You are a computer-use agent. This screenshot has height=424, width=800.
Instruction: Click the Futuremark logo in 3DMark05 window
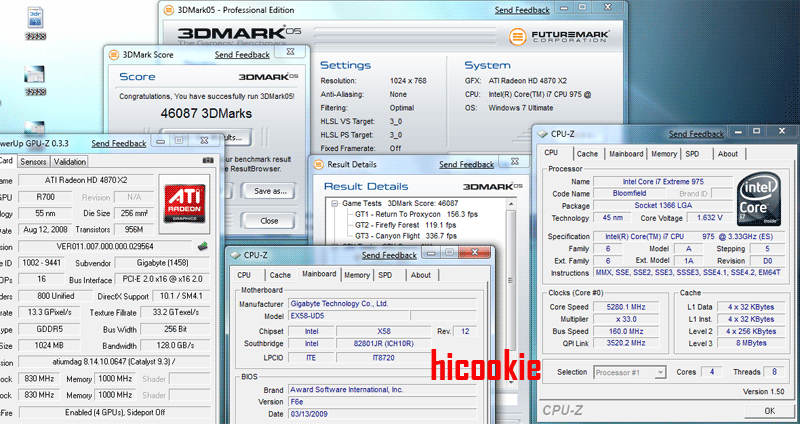559,37
